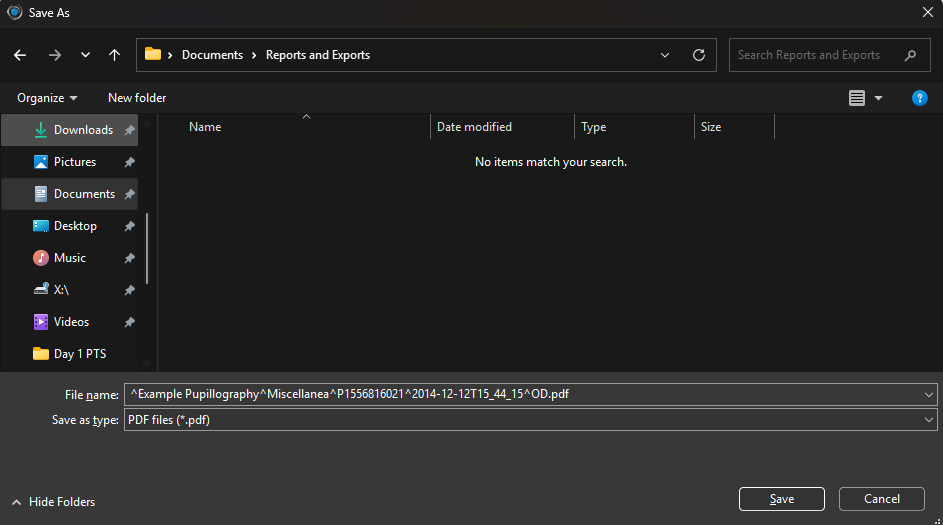Viewport: 943px width, 525px height.
Task: Open the Help question mark icon
Action: [919, 98]
